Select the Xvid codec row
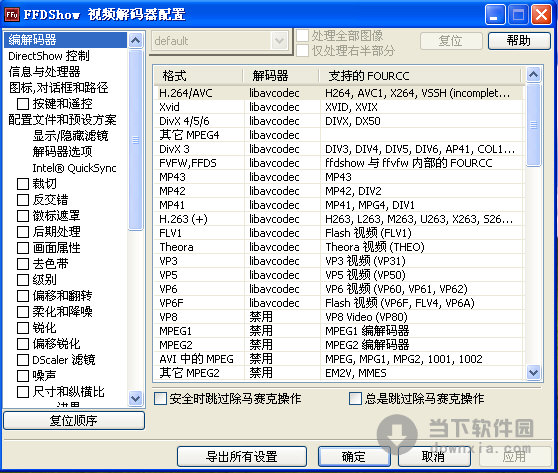The image size is (558, 473). point(339,107)
